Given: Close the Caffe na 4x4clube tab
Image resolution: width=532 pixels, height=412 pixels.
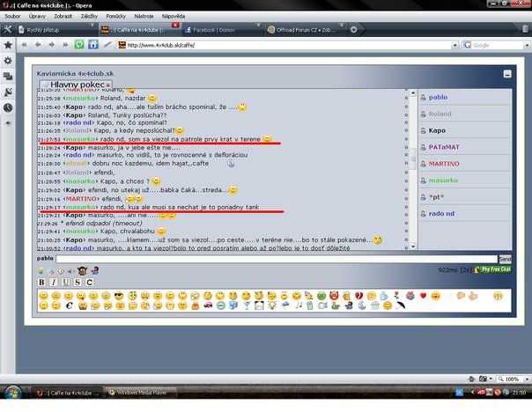Looking at the screenshot, I should 175,26.
